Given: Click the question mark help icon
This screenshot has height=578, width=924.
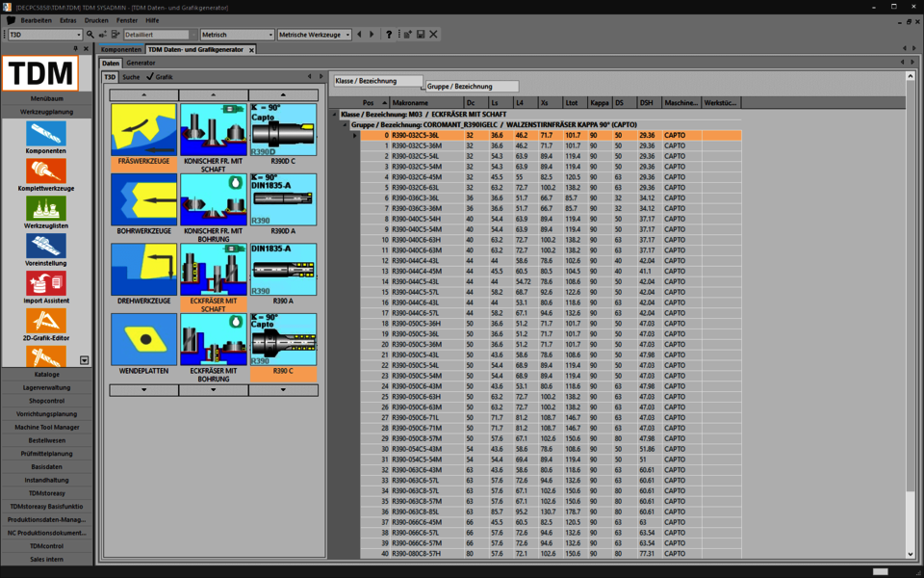Looking at the screenshot, I should coord(389,35).
